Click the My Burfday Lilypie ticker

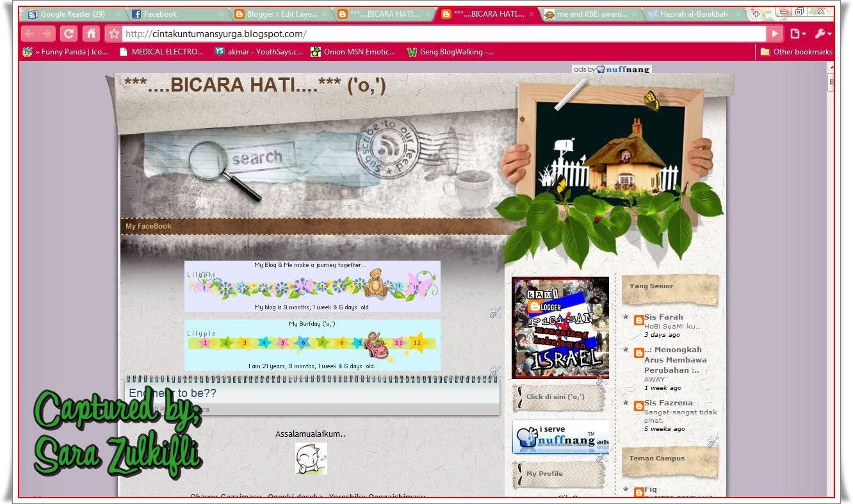(x=313, y=345)
